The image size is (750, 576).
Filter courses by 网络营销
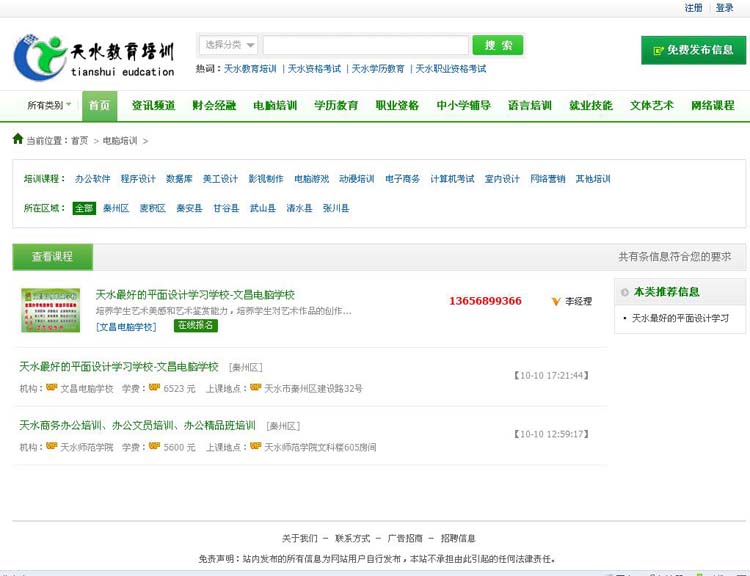pyautogui.click(x=548, y=179)
